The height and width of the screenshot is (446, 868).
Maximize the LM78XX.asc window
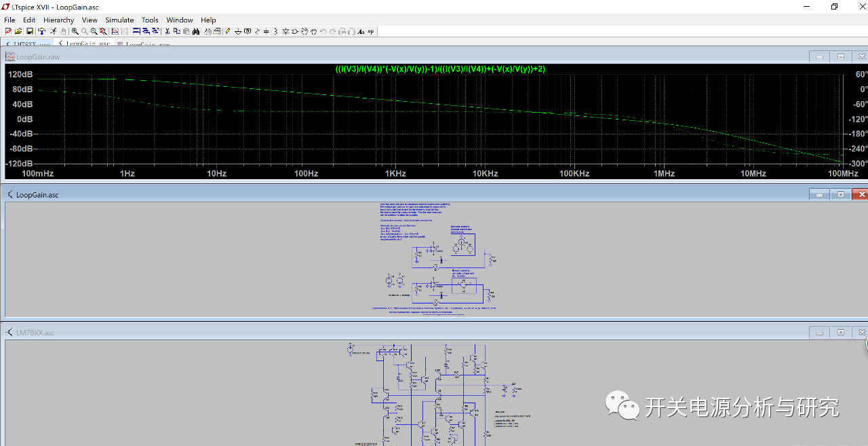point(841,333)
